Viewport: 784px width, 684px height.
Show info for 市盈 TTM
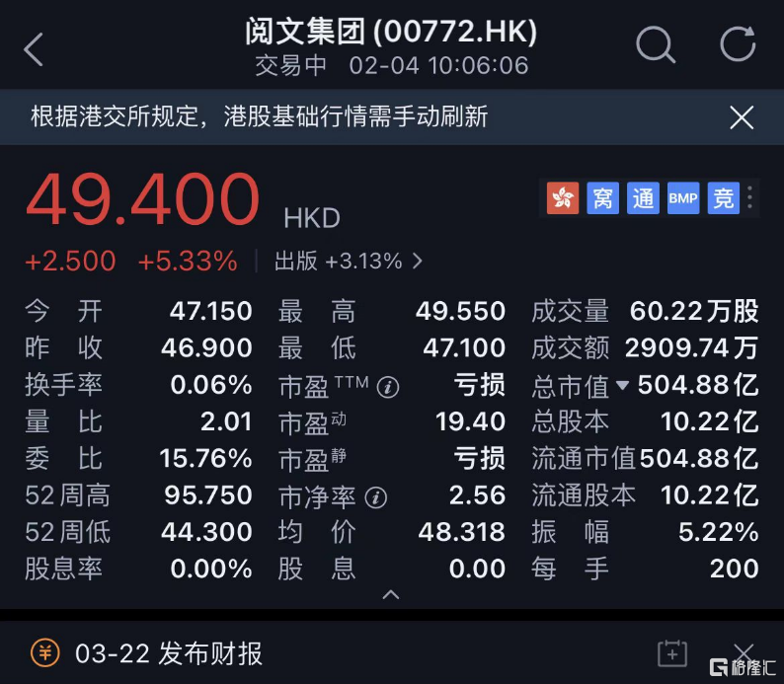point(388,387)
